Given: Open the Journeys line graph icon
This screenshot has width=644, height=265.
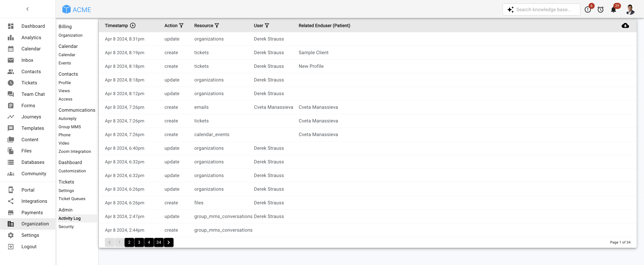Looking at the screenshot, I should [11, 117].
